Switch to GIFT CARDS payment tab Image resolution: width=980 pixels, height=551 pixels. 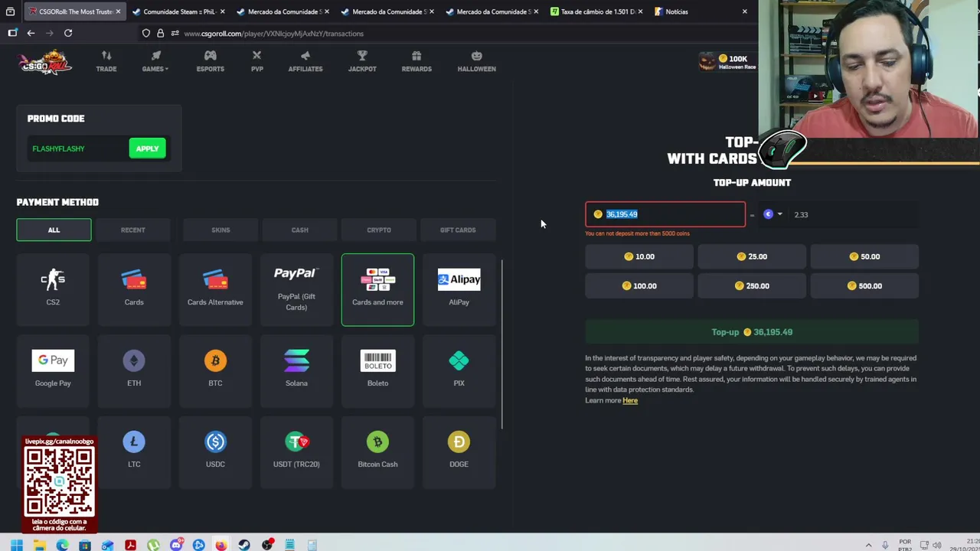point(458,230)
